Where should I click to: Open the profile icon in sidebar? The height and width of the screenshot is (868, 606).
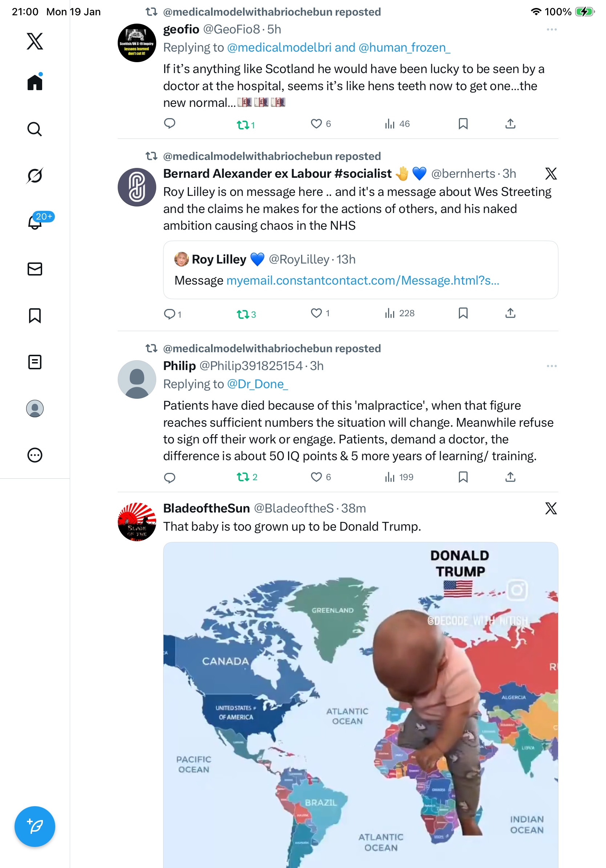click(35, 408)
